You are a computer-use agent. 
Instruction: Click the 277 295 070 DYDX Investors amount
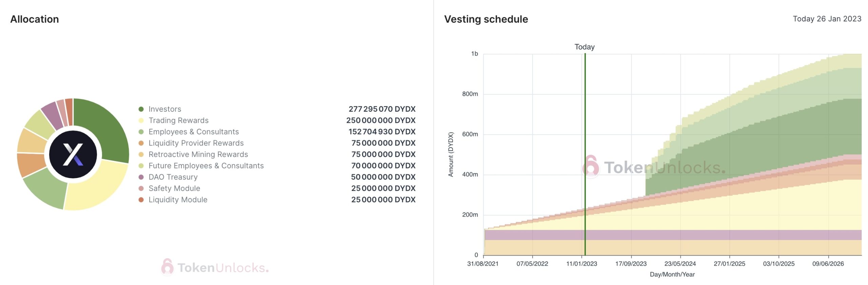pyautogui.click(x=382, y=109)
